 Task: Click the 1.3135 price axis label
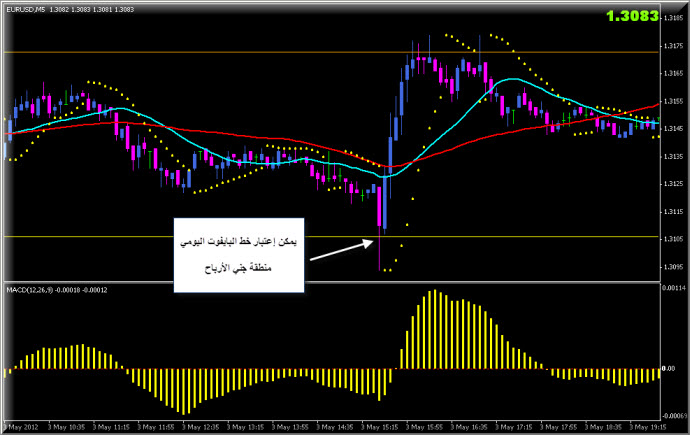pyautogui.click(x=674, y=156)
